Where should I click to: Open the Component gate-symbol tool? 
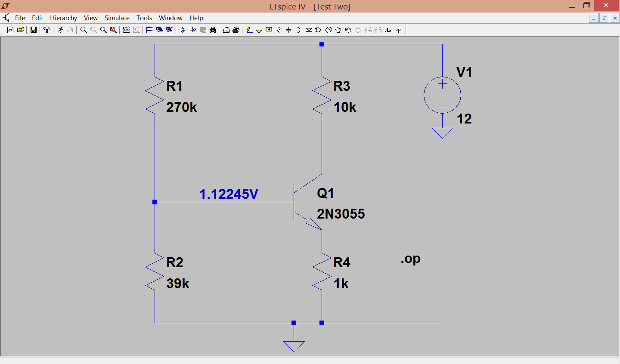[319, 30]
